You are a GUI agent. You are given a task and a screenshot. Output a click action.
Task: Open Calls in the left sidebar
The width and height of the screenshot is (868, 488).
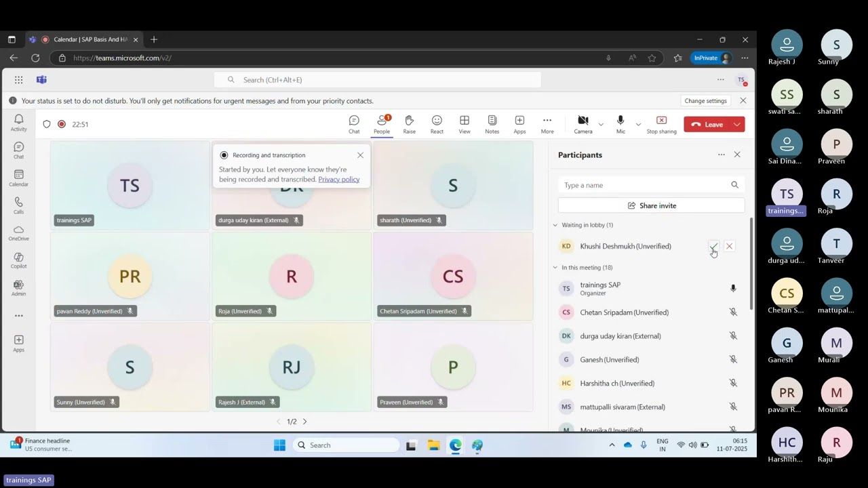(x=18, y=206)
